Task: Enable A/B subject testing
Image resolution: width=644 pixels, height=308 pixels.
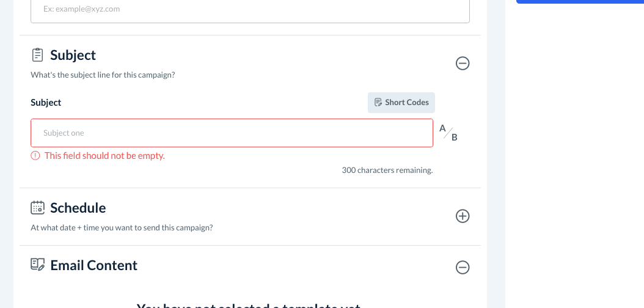Action: coord(448,133)
